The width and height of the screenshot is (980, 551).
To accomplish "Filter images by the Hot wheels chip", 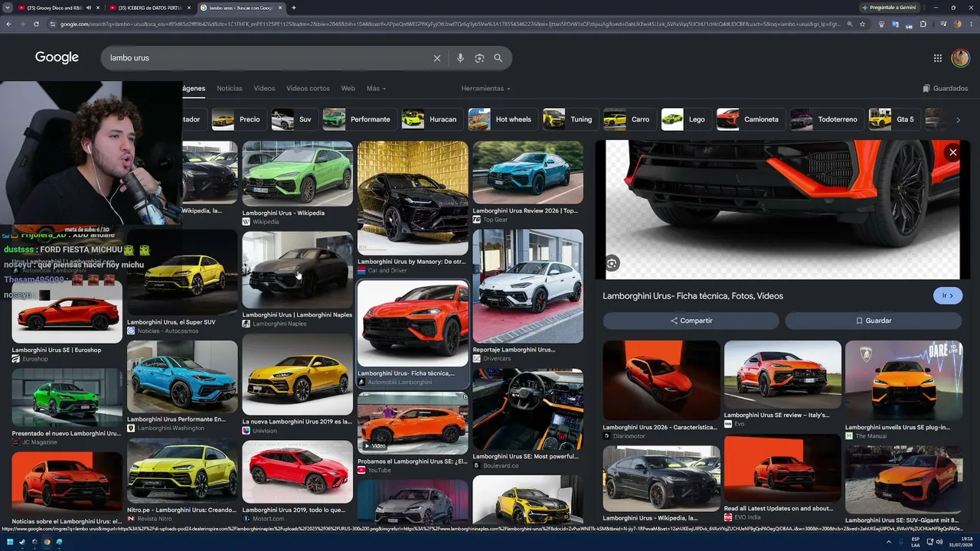I will pos(501,119).
